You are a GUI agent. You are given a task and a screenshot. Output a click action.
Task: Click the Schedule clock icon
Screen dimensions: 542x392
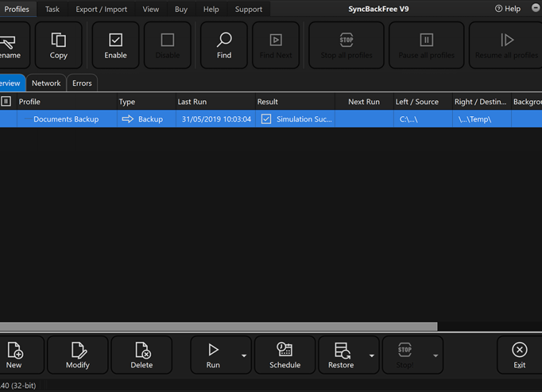(x=285, y=350)
